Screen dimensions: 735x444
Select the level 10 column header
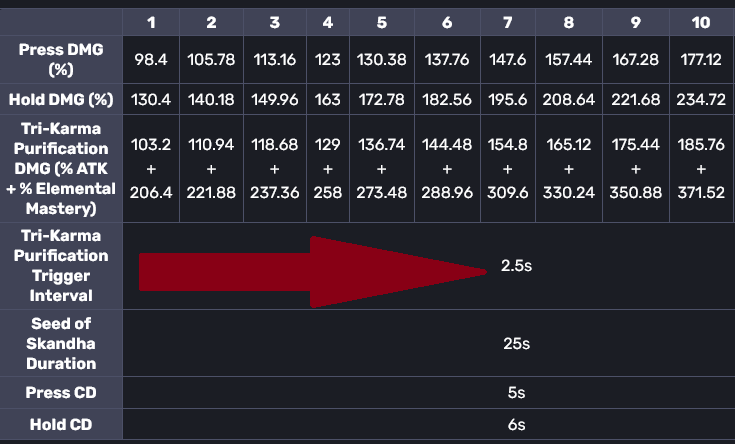pos(701,22)
